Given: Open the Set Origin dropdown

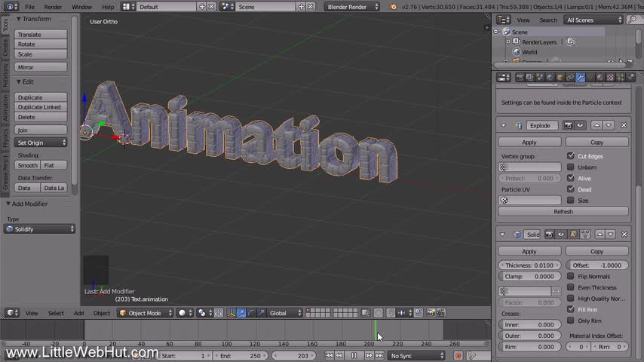Looking at the screenshot, I should 41,143.
